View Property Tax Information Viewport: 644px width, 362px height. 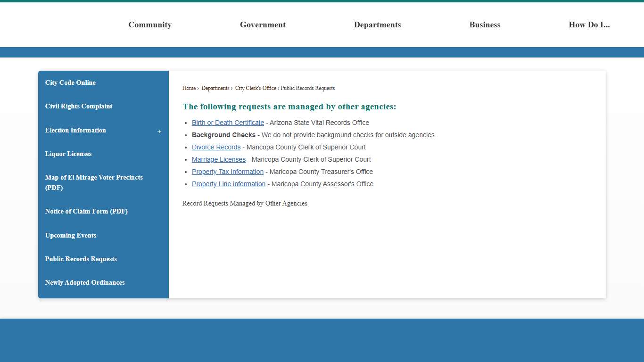(x=227, y=172)
